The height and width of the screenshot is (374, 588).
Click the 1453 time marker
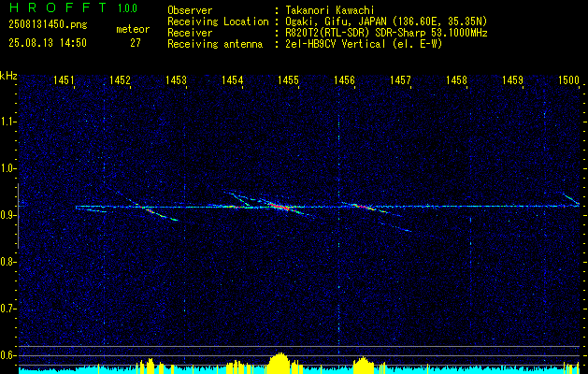pyautogui.click(x=176, y=79)
